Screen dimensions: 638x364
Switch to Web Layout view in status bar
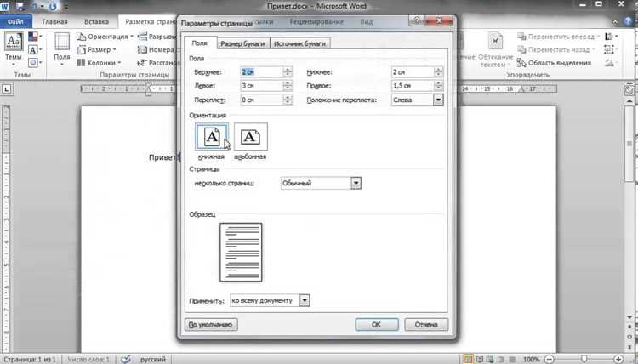[490, 359]
